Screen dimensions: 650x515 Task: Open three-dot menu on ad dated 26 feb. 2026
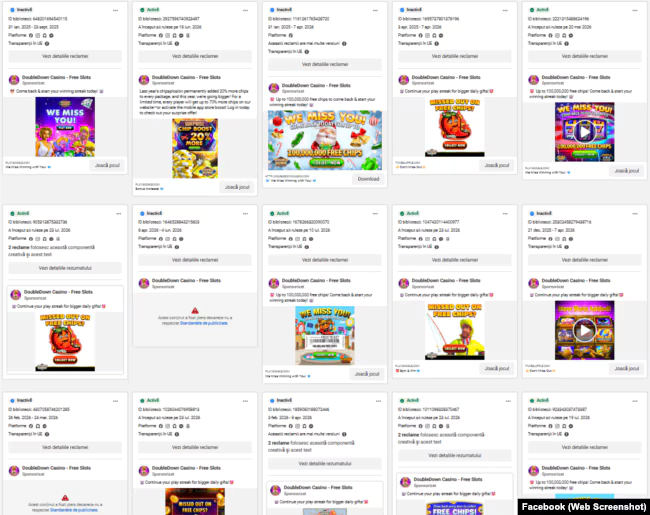click(115, 401)
